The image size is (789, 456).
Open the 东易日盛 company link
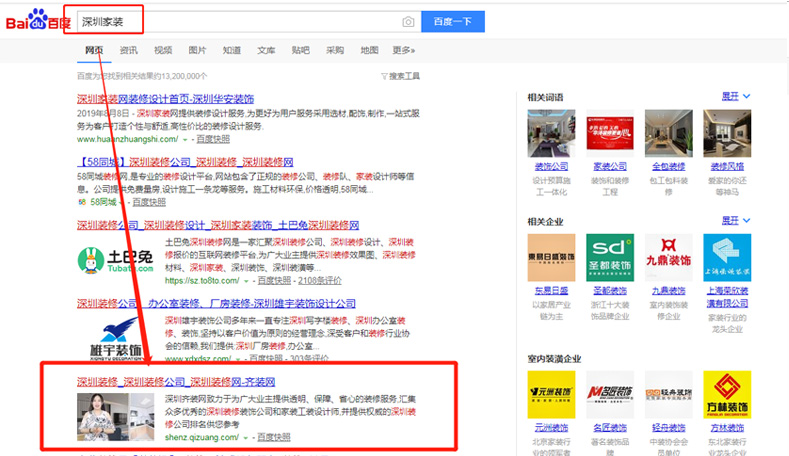coord(551,290)
